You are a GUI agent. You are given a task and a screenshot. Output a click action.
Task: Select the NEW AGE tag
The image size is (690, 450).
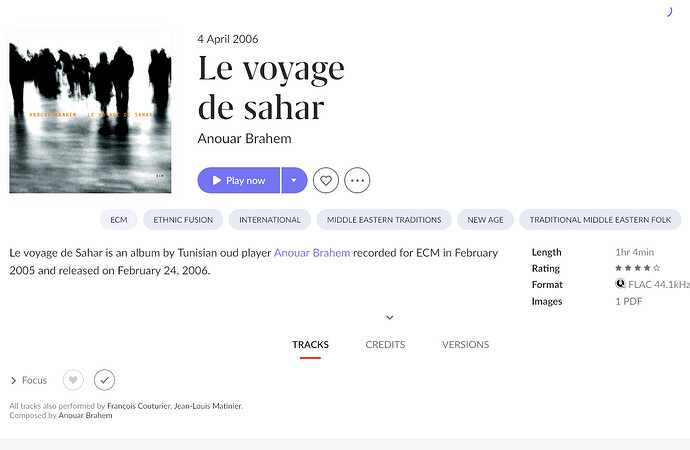click(485, 220)
